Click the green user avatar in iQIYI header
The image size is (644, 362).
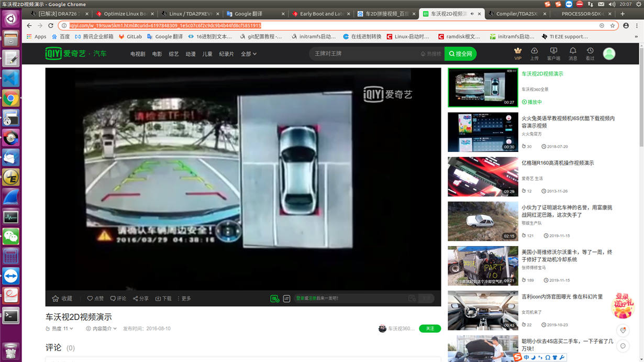tap(609, 53)
